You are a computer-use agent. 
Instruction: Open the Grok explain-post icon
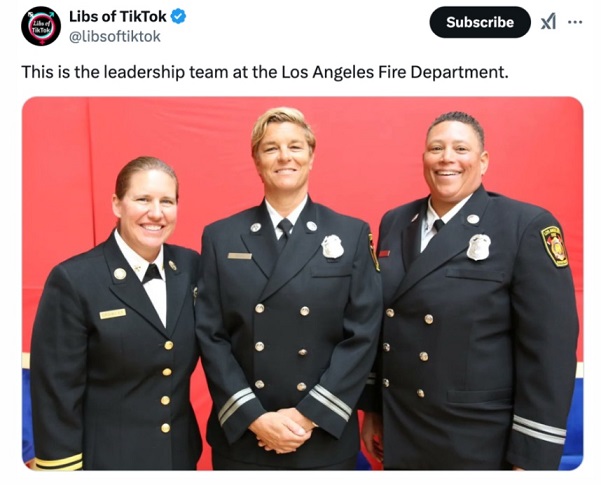(x=548, y=22)
